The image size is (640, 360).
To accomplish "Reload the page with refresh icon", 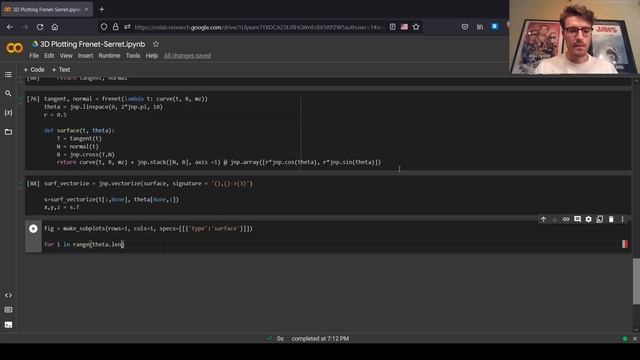I will click(40, 27).
